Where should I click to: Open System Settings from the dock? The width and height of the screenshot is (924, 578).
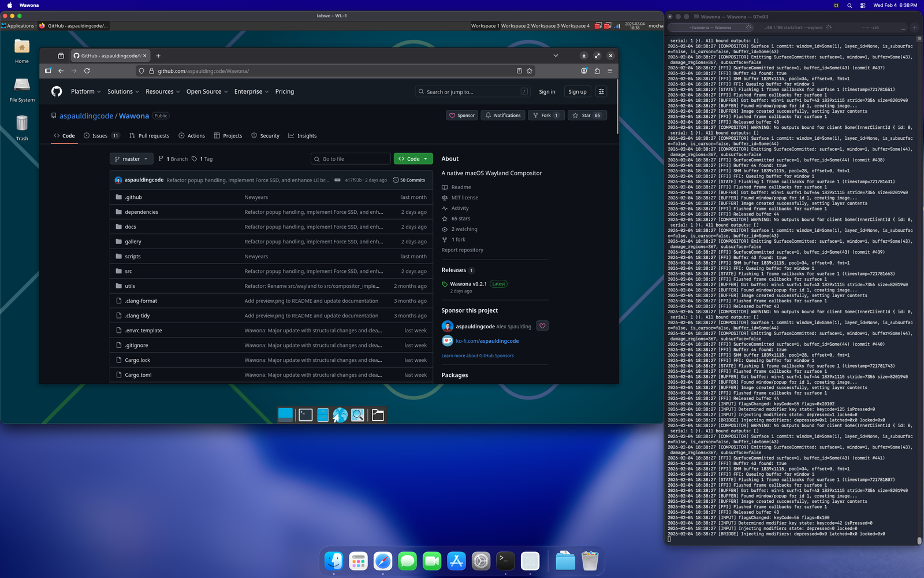pyautogui.click(x=480, y=561)
